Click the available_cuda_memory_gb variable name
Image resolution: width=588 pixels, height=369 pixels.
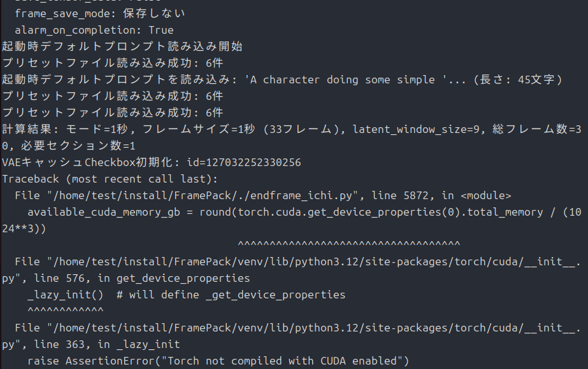[x=104, y=212]
